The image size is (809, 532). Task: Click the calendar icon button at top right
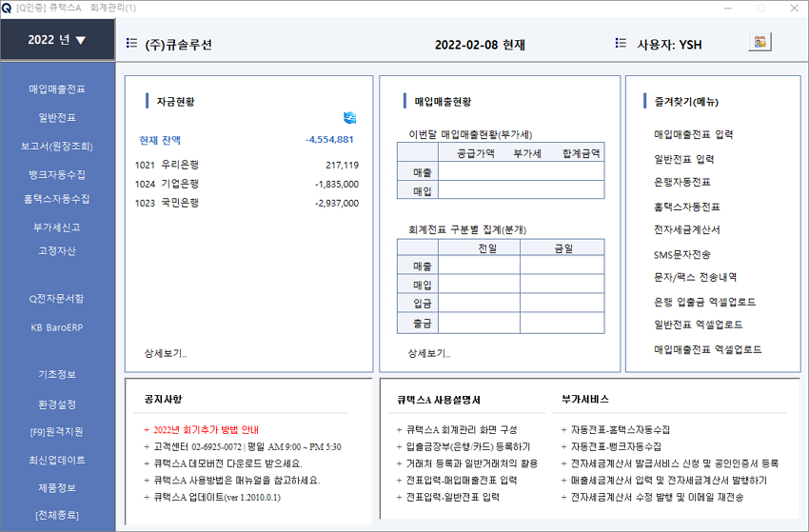pyautogui.click(x=760, y=42)
